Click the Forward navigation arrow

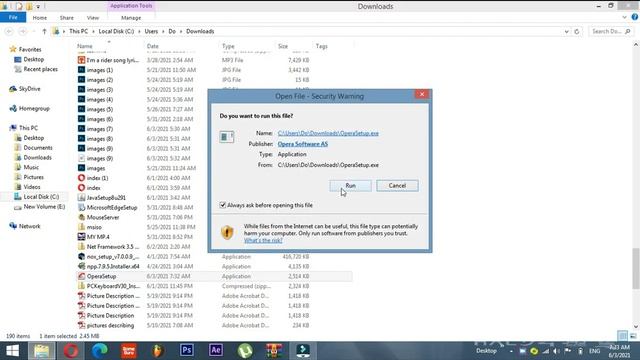tap(23, 31)
